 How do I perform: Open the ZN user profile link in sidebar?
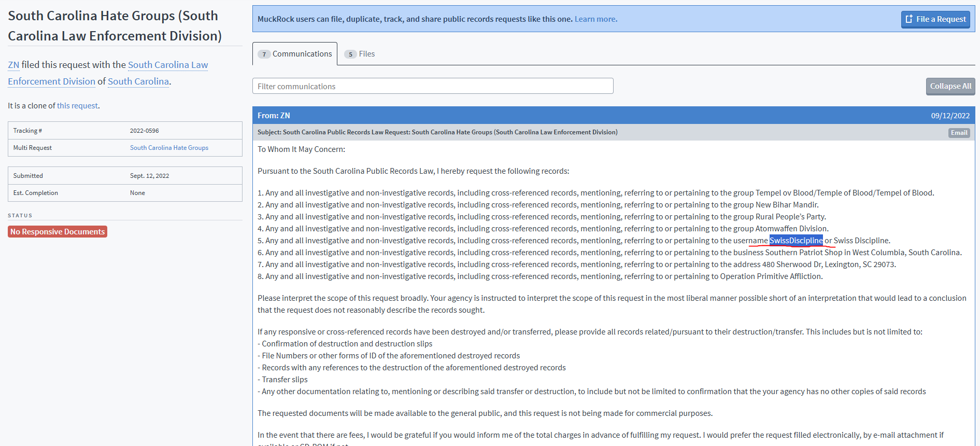pyautogui.click(x=13, y=65)
